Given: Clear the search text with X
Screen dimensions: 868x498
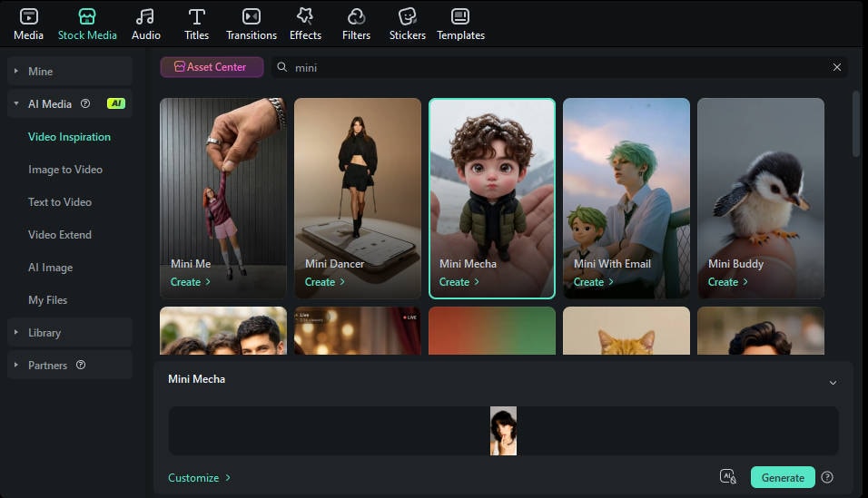Looking at the screenshot, I should click(837, 67).
